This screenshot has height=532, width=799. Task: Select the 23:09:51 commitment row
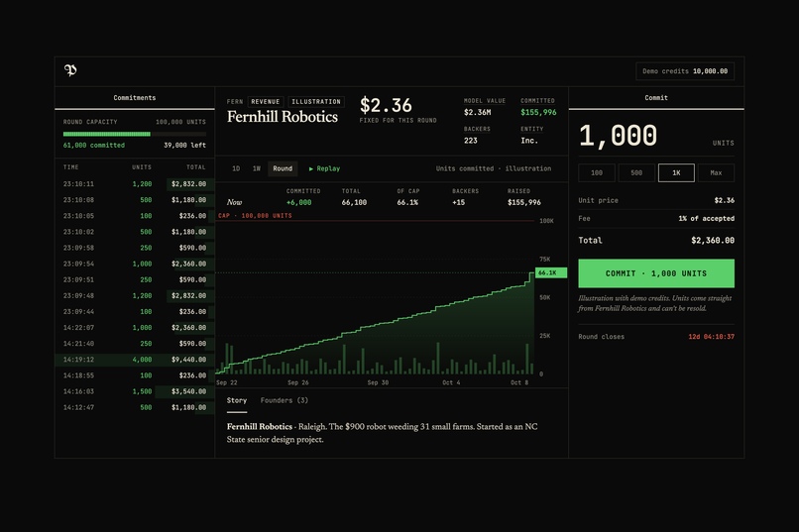[x=135, y=279]
